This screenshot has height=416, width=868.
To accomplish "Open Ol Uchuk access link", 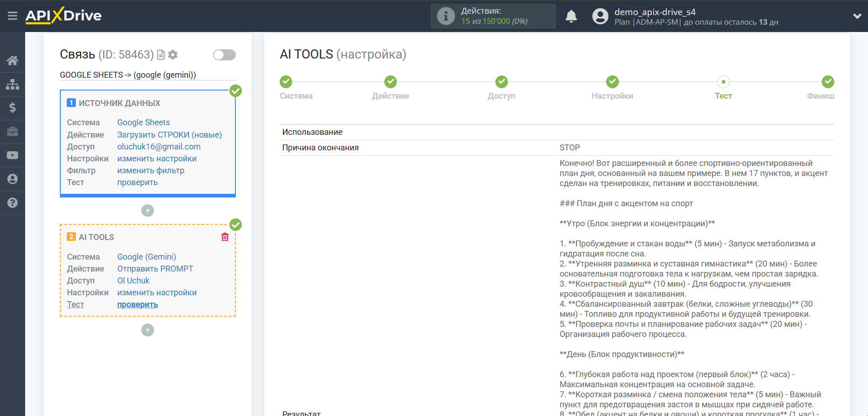I will click(x=133, y=281).
